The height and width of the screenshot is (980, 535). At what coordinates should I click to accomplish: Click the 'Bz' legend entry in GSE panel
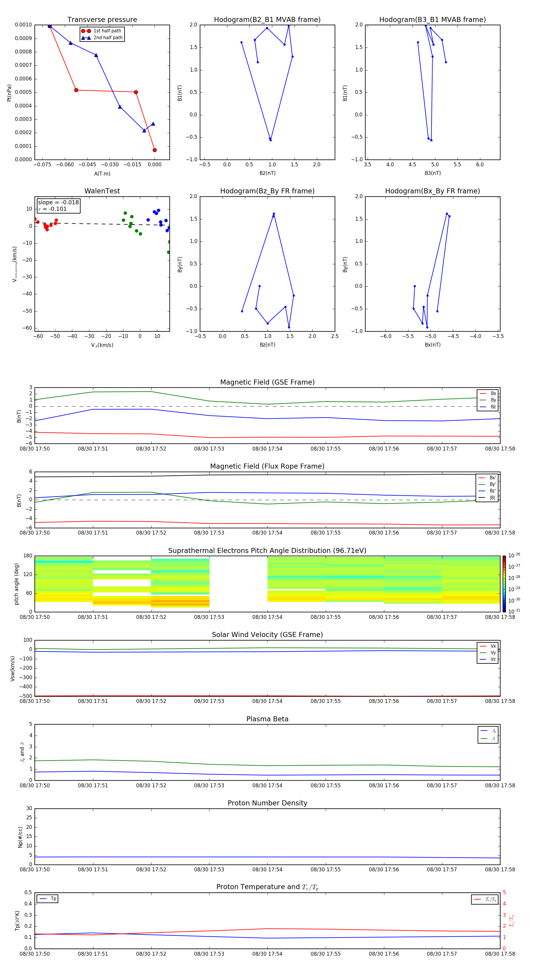click(x=488, y=407)
